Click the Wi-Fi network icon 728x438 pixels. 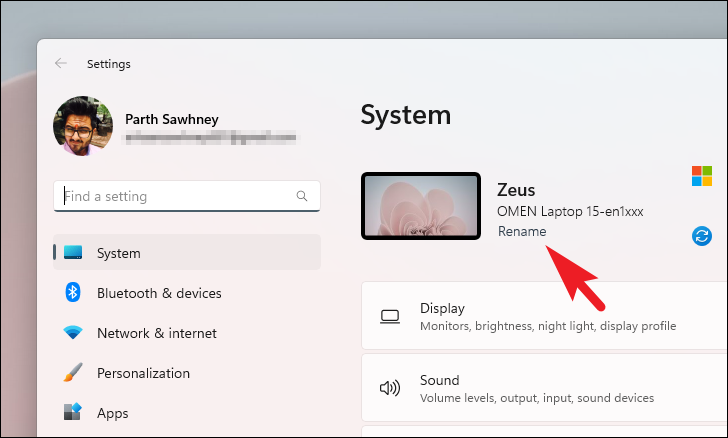[x=73, y=332]
